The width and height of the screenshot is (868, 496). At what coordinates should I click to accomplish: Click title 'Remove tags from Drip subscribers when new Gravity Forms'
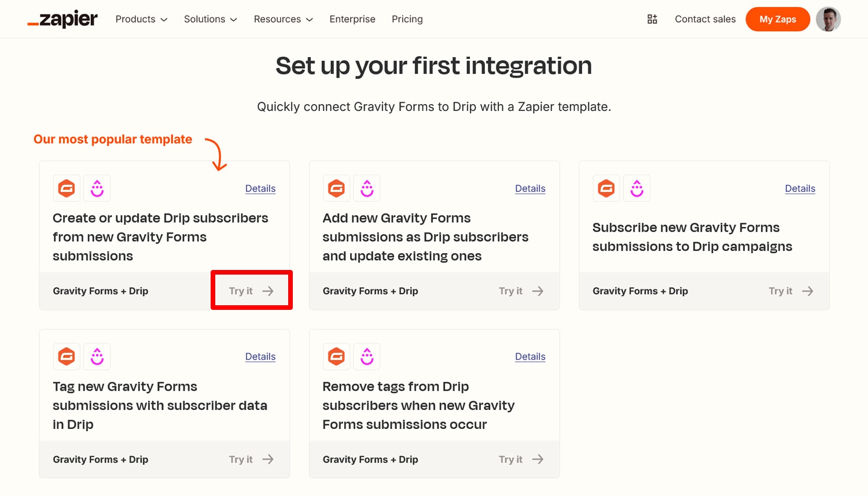(x=418, y=405)
